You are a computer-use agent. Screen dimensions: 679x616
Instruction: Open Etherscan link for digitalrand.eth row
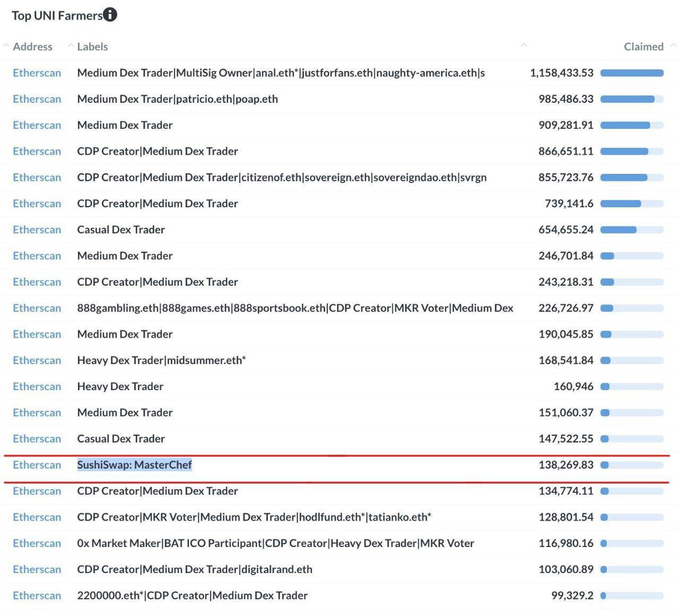(x=37, y=569)
